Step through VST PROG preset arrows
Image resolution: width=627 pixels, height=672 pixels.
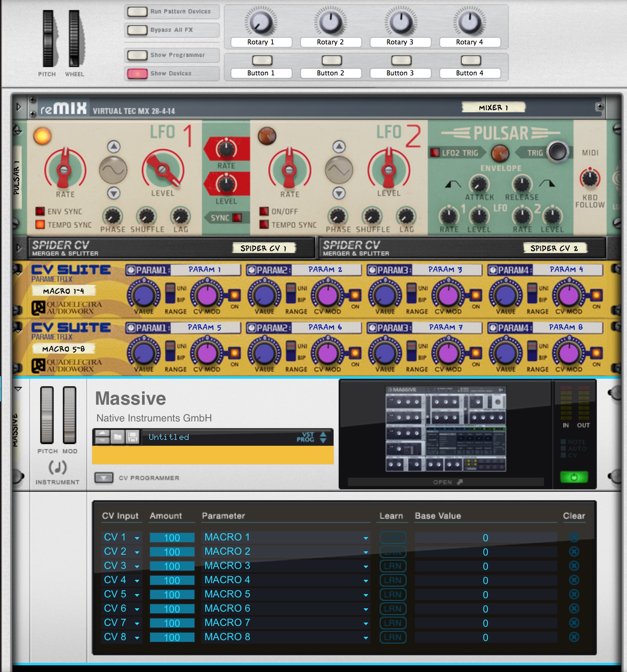tap(323, 437)
